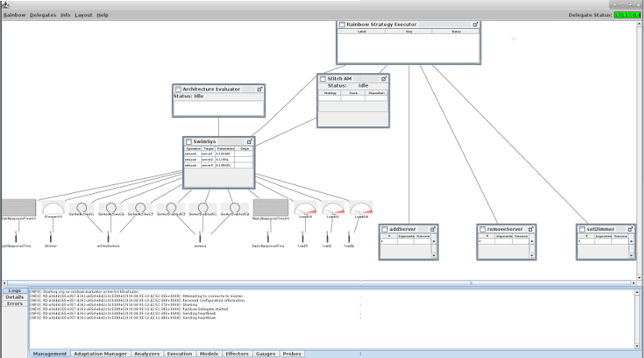Open the Gauges tab
The height and width of the screenshot is (358, 644).
point(264,353)
